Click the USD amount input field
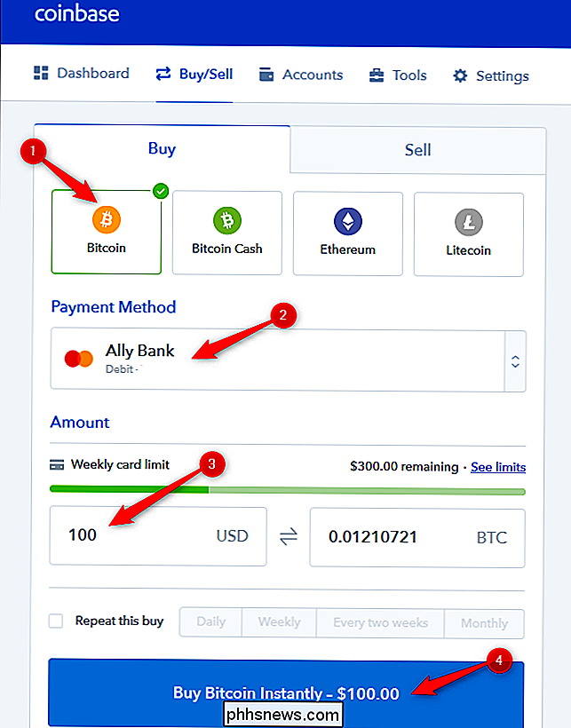 click(x=158, y=535)
